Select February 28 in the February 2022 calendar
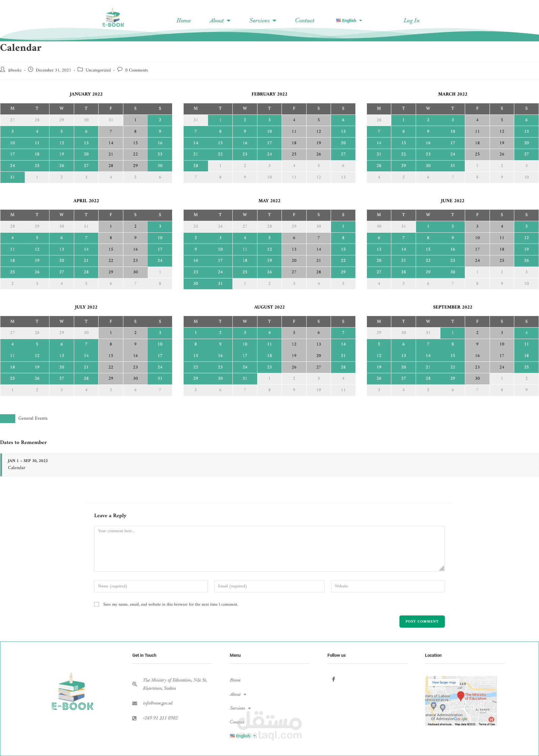The height and width of the screenshot is (756, 539). tap(196, 166)
